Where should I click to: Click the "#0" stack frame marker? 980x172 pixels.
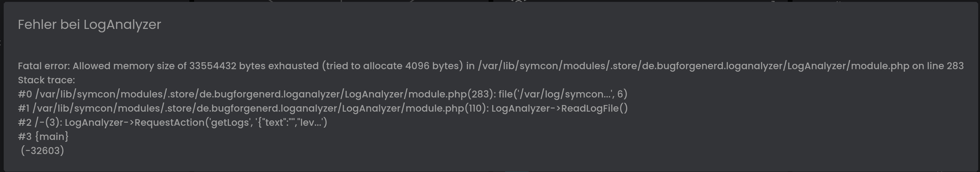[25, 94]
